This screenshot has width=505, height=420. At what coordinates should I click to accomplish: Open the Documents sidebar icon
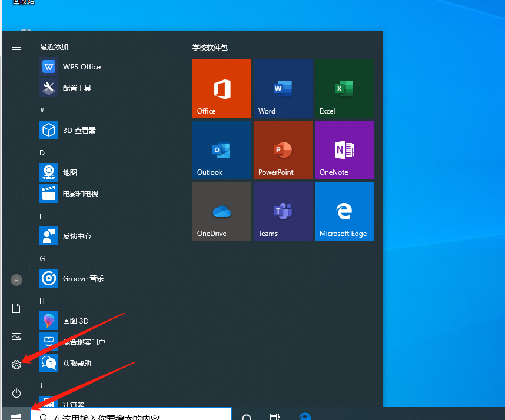click(16, 308)
